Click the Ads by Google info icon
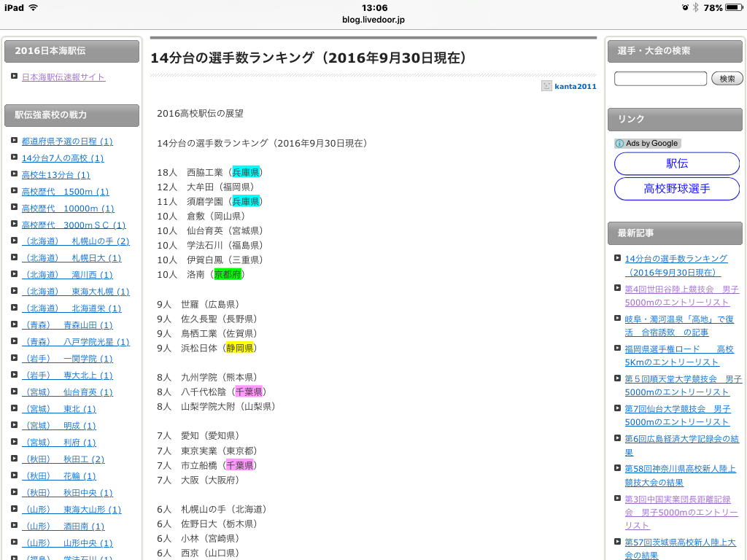This screenshot has height=560, width=747. [619, 144]
